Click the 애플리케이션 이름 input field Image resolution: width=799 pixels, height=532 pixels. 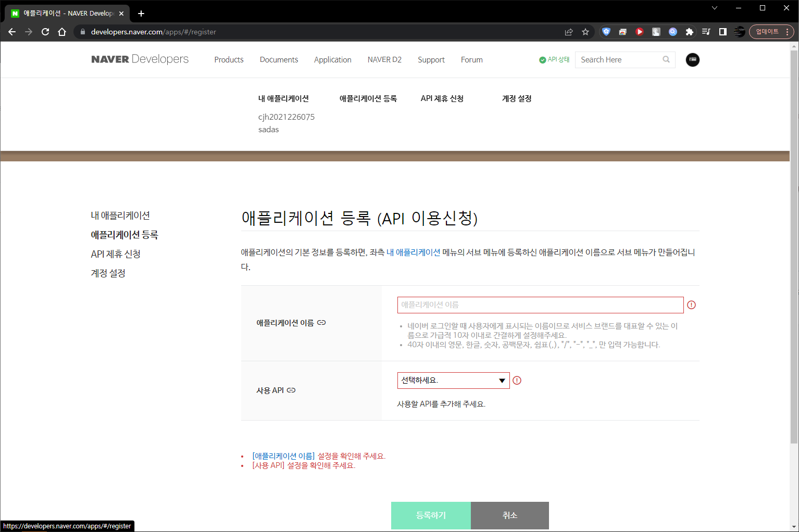(x=540, y=305)
